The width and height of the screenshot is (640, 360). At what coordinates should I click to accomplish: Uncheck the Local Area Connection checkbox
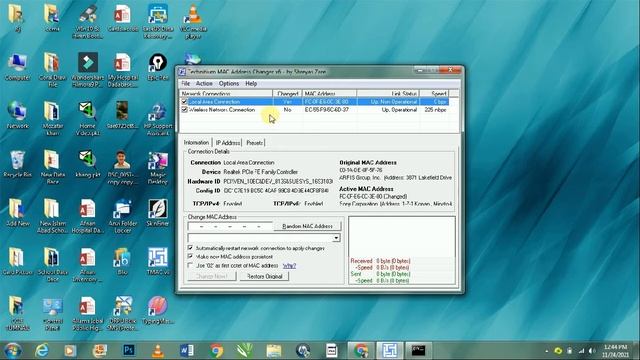[184, 102]
